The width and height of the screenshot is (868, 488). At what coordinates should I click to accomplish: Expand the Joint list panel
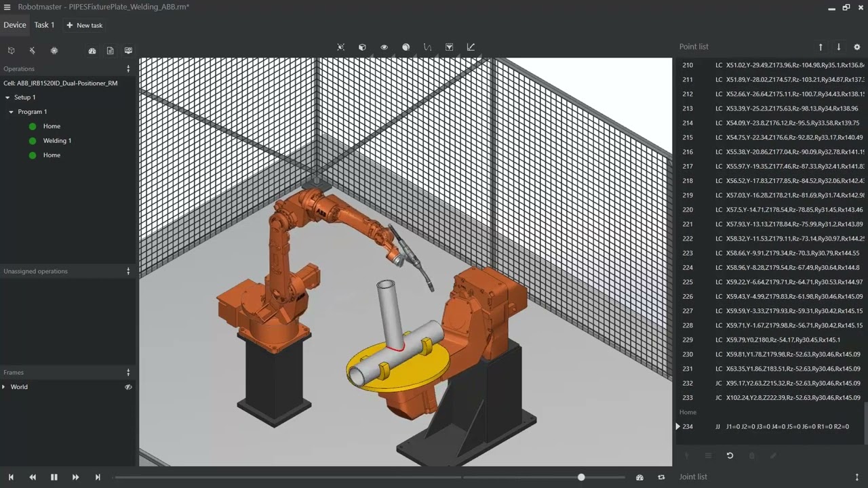click(857, 477)
